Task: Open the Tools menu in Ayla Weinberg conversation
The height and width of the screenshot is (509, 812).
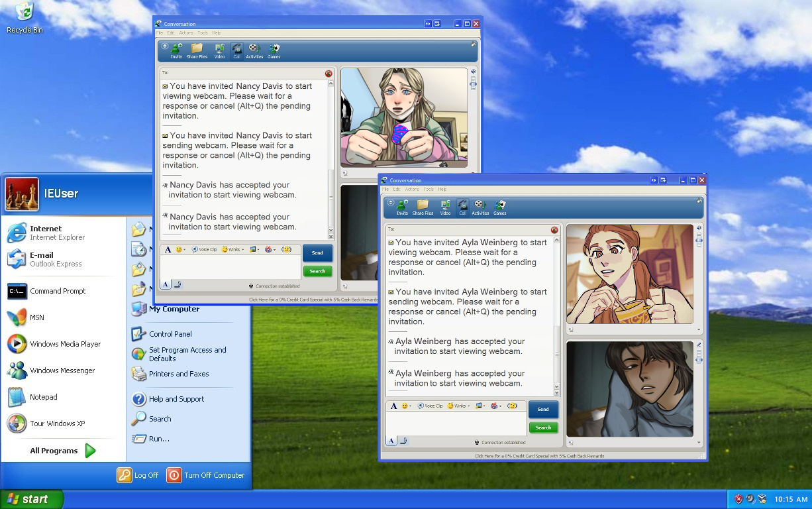Action: tap(429, 190)
